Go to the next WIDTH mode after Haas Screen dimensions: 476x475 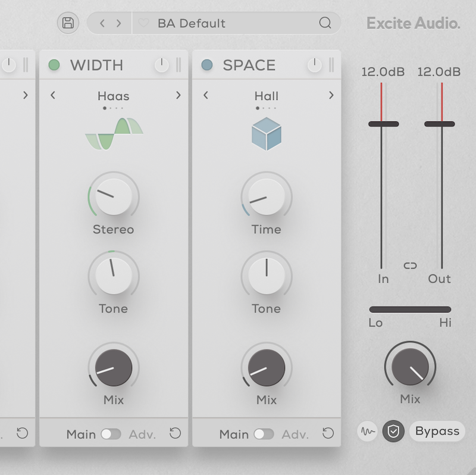tap(178, 95)
